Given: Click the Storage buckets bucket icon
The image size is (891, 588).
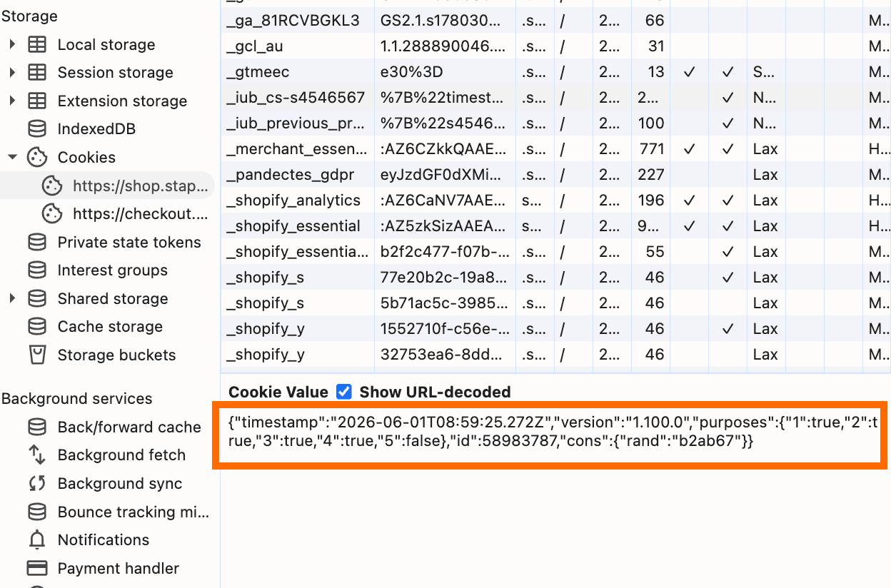Looking at the screenshot, I should [x=37, y=355].
